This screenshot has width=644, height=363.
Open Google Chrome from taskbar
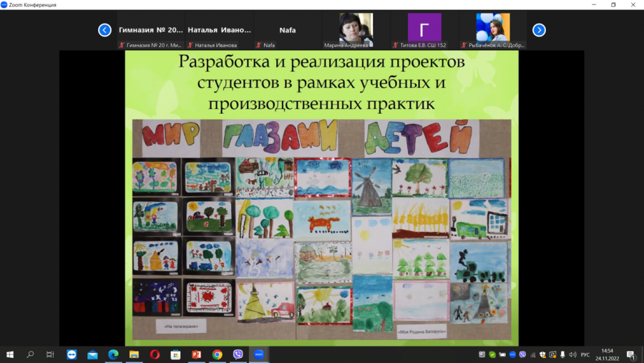pyautogui.click(x=218, y=354)
